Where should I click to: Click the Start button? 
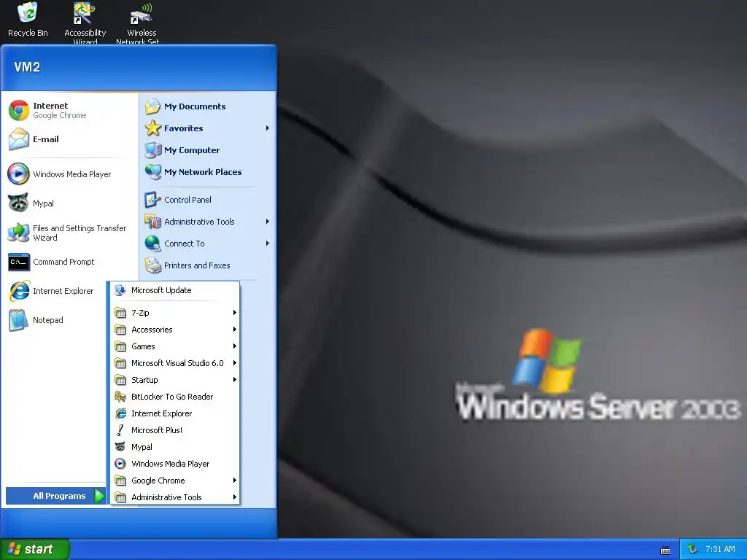(x=34, y=549)
